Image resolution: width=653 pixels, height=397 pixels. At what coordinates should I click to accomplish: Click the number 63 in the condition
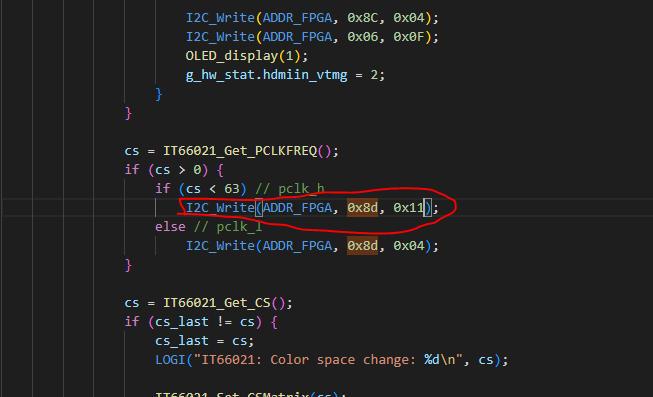pyautogui.click(x=232, y=189)
